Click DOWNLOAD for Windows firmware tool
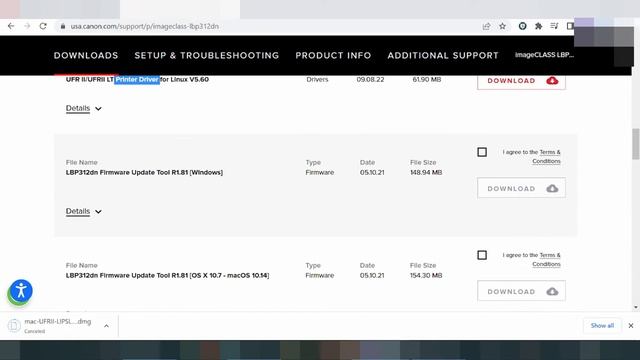The image size is (640, 360). 521,188
